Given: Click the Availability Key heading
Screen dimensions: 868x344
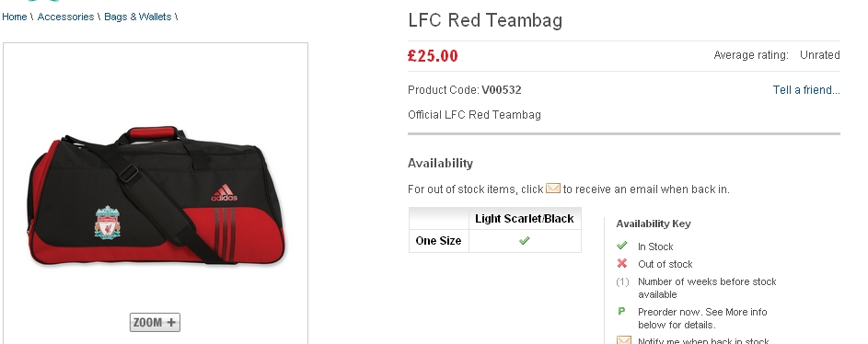Looking at the screenshot, I should [654, 224].
